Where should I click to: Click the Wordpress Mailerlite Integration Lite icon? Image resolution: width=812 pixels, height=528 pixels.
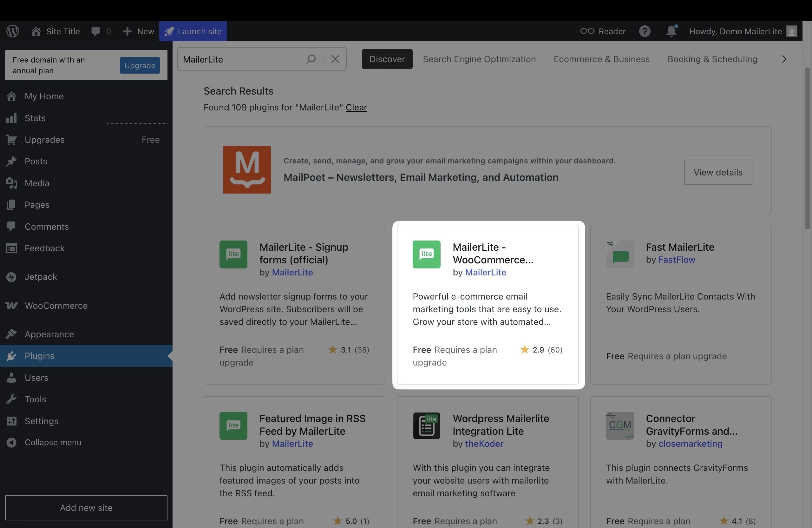(426, 426)
